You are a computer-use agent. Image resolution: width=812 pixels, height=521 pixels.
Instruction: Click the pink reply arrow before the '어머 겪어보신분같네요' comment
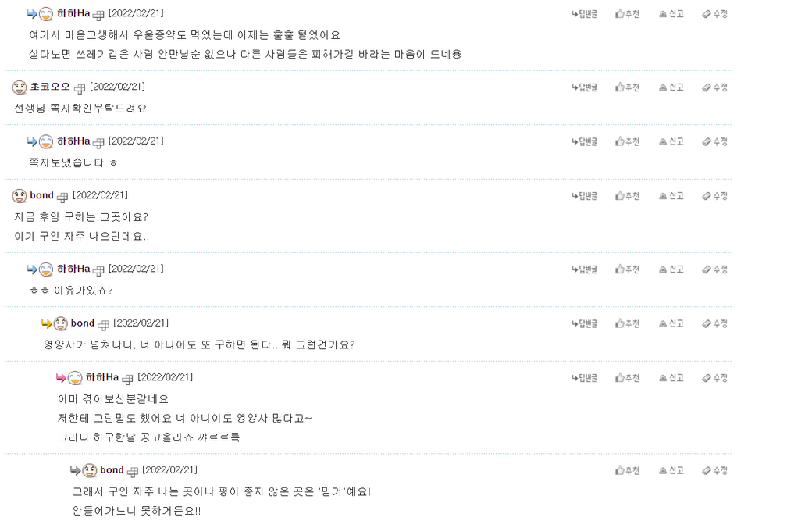[x=61, y=378]
